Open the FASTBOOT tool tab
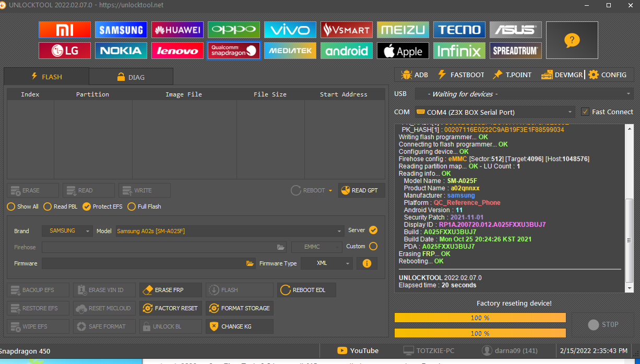This screenshot has width=640, height=364. [x=460, y=75]
